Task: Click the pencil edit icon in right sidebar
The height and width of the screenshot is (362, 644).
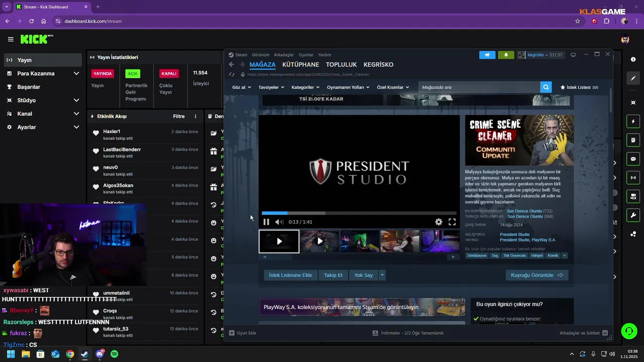Action: tap(633, 78)
